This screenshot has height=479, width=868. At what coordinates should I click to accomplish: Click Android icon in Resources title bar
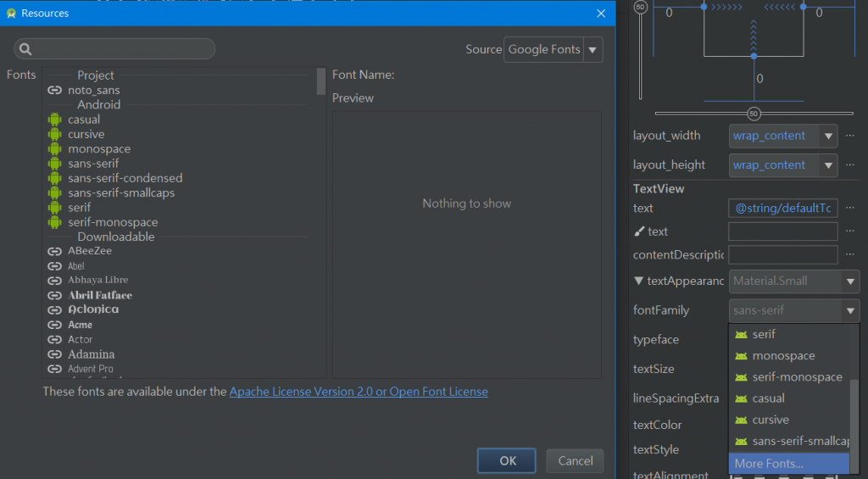tap(11, 14)
